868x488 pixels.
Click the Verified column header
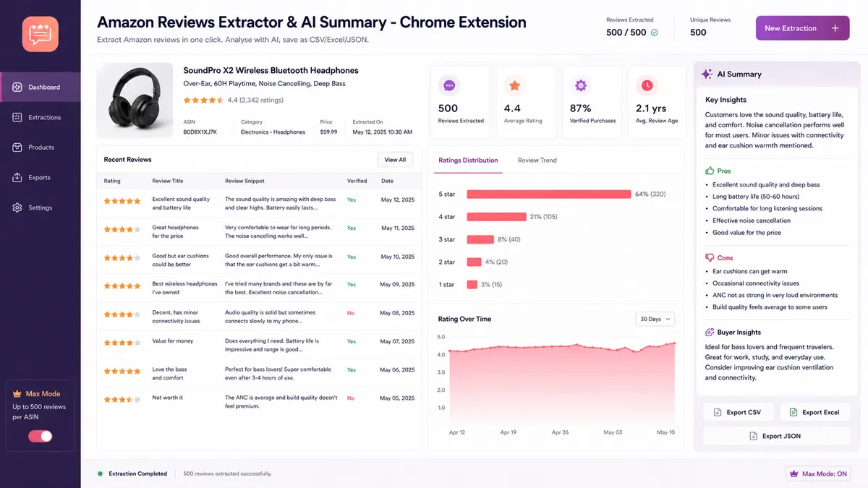357,181
